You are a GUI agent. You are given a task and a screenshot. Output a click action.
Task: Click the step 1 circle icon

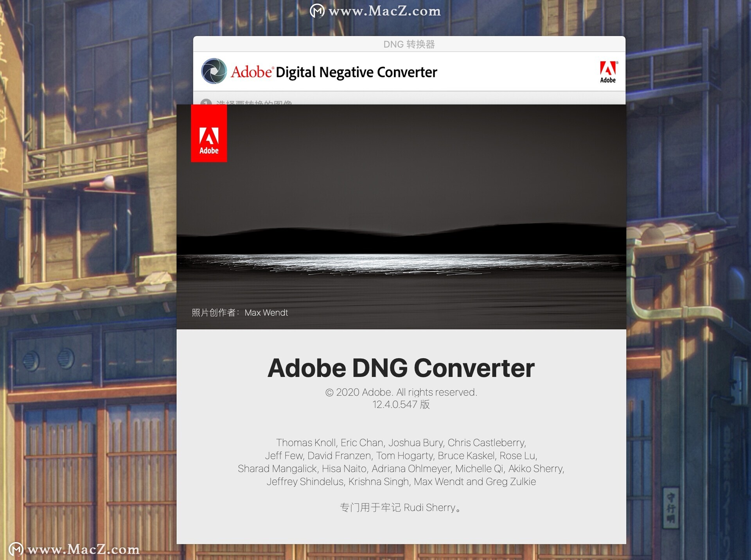click(x=206, y=102)
